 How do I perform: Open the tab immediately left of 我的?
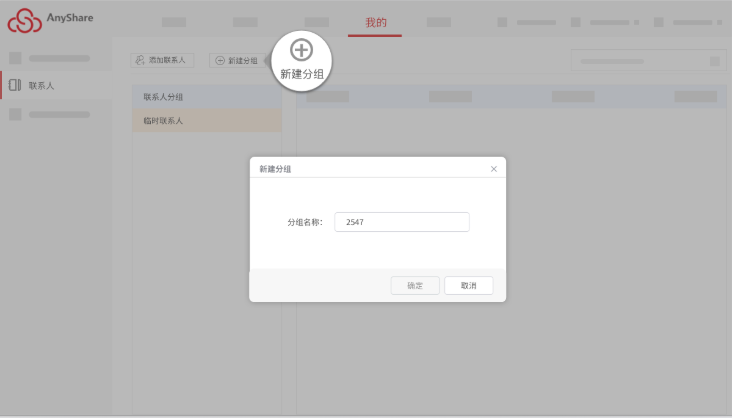point(316,22)
